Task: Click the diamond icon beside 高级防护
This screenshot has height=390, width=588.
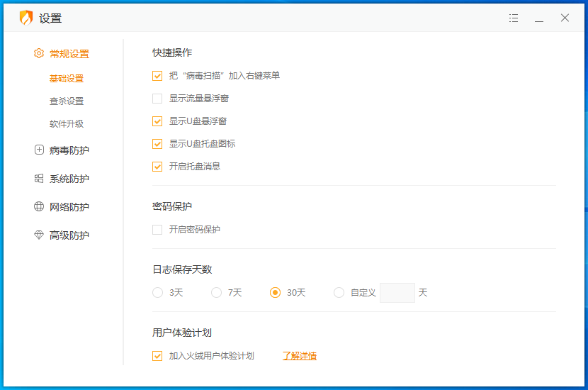Action: pyautogui.click(x=39, y=235)
